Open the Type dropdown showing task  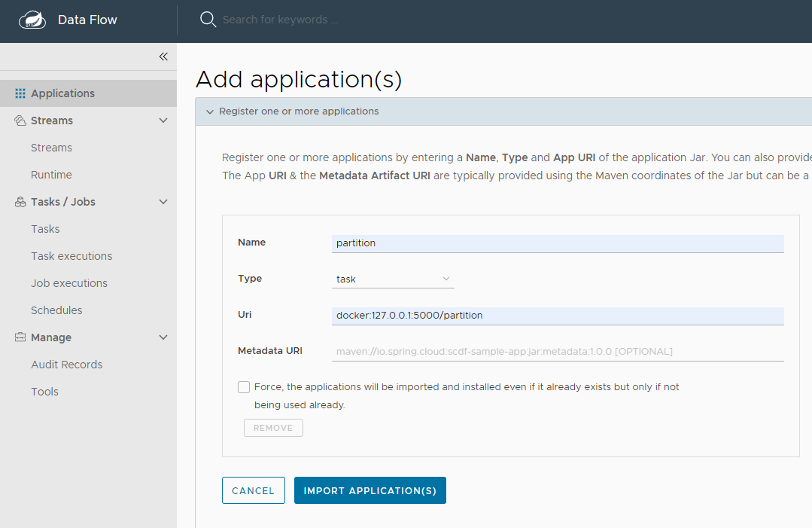pos(393,279)
